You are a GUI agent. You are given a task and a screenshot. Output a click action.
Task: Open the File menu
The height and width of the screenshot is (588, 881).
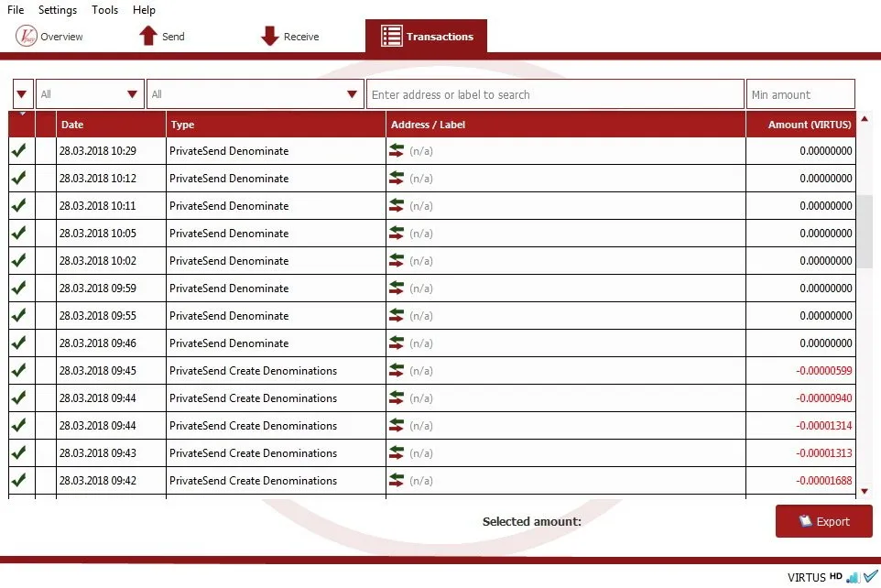pos(16,9)
